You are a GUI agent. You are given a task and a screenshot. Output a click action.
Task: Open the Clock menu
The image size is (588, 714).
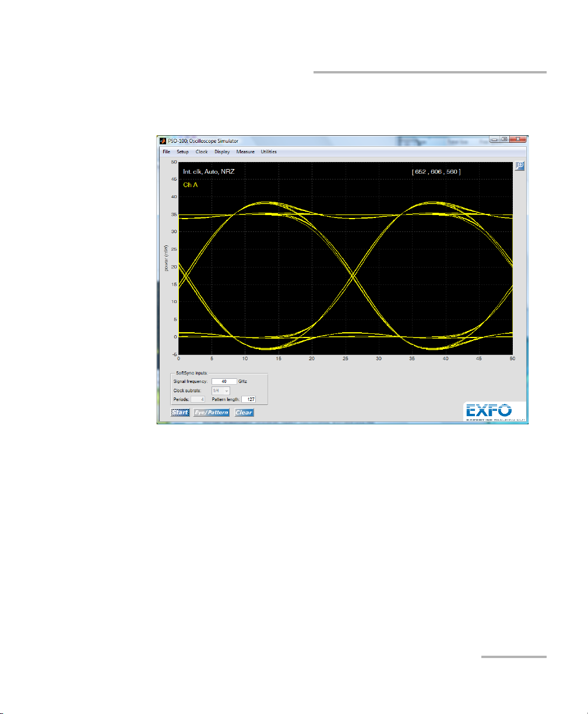coord(202,152)
